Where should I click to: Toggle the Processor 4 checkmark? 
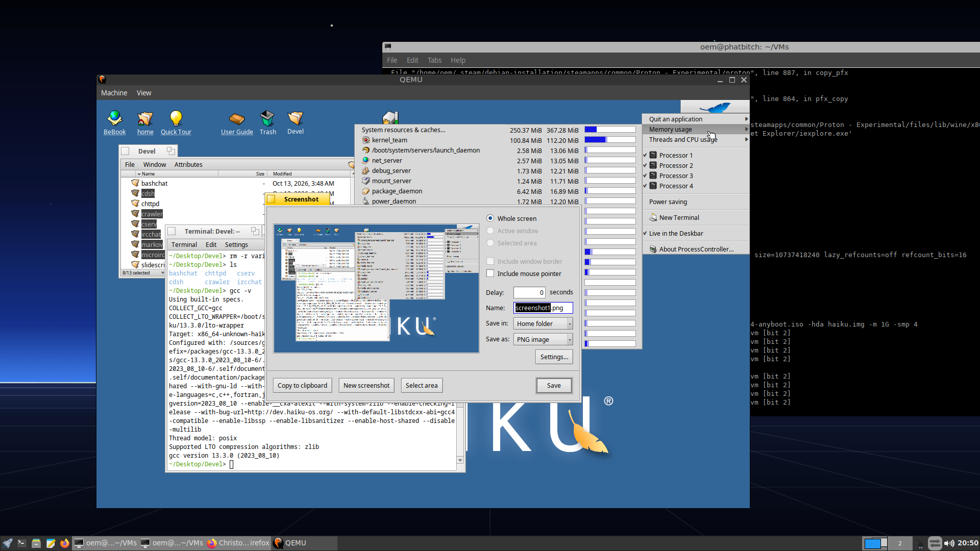[x=645, y=186]
